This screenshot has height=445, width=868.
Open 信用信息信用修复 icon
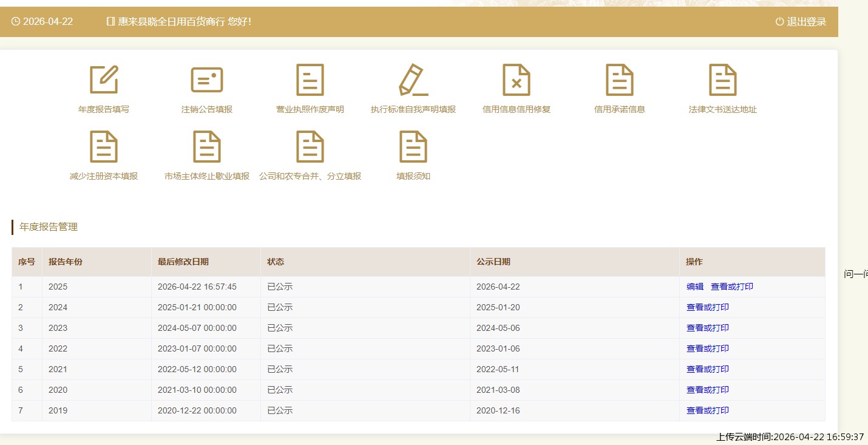[x=517, y=80]
